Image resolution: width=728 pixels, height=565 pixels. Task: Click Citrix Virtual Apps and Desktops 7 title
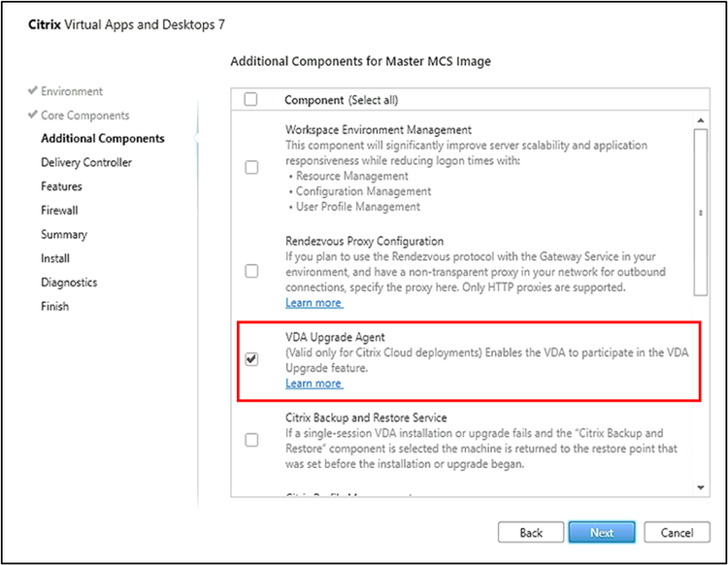(127, 24)
